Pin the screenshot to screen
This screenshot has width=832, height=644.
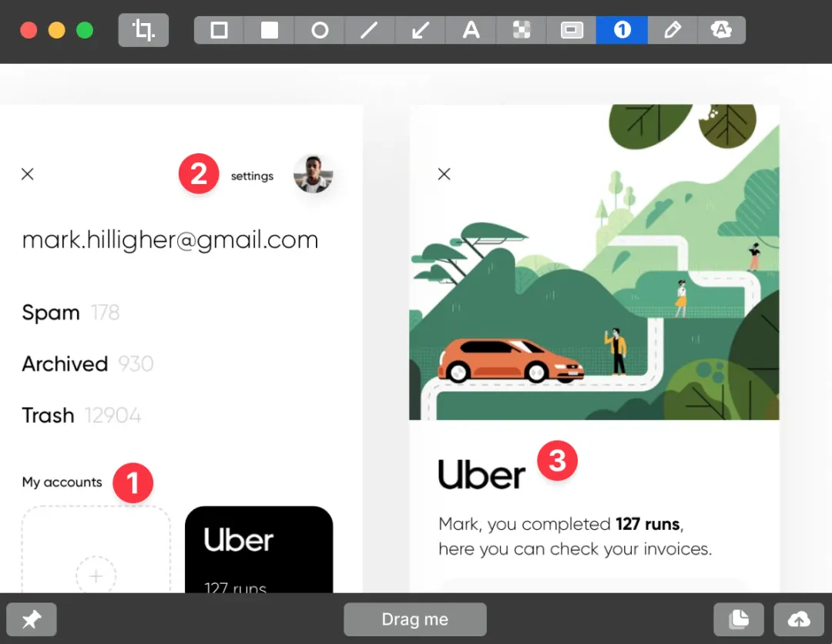32,619
